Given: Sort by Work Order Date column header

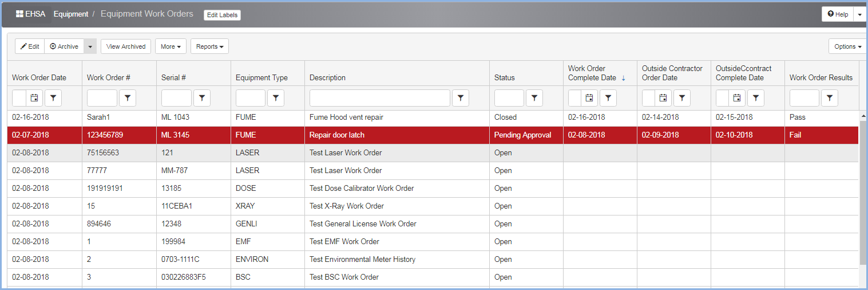Looking at the screenshot, I should 39,78.
